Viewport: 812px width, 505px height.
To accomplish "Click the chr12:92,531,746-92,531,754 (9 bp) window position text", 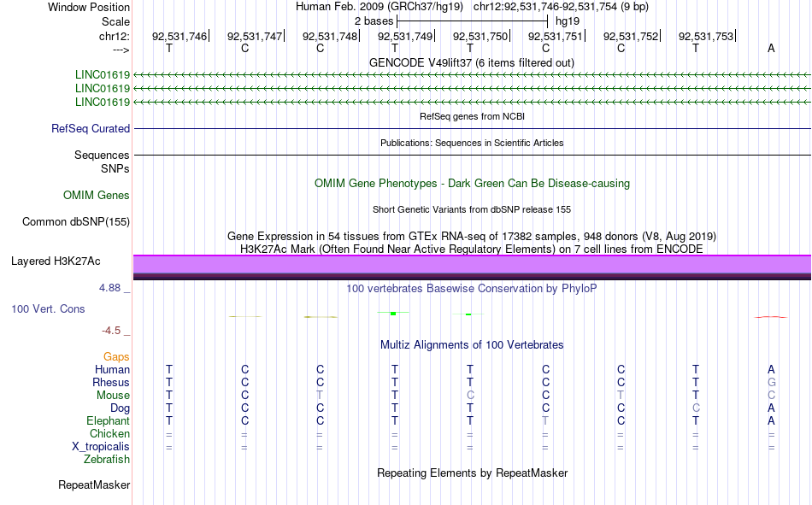I will 561,7.
